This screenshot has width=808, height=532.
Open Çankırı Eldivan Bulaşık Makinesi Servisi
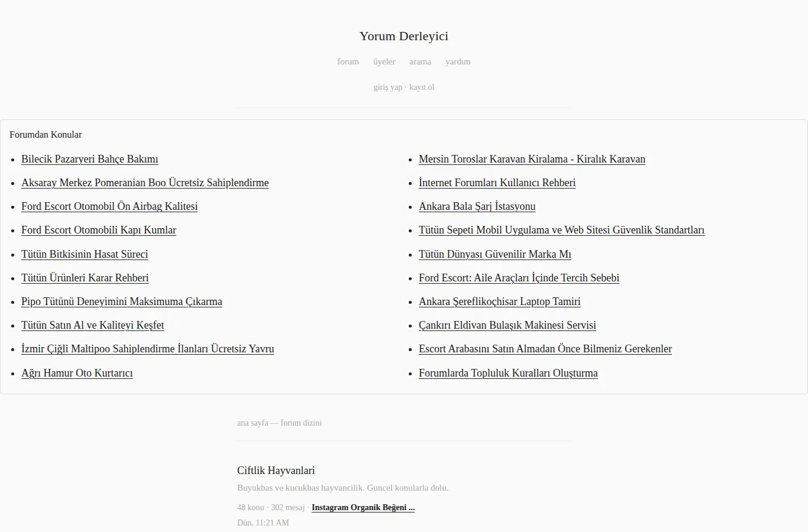coord(508,325)
